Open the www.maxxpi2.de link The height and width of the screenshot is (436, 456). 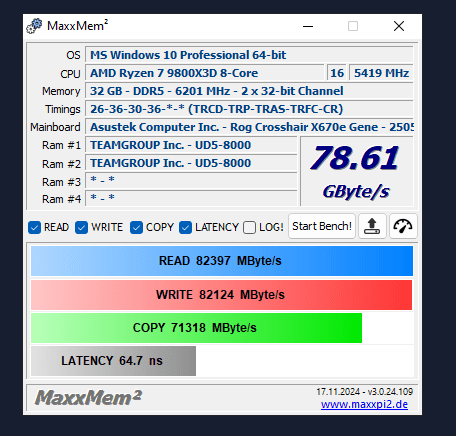[x=364, y=404]
